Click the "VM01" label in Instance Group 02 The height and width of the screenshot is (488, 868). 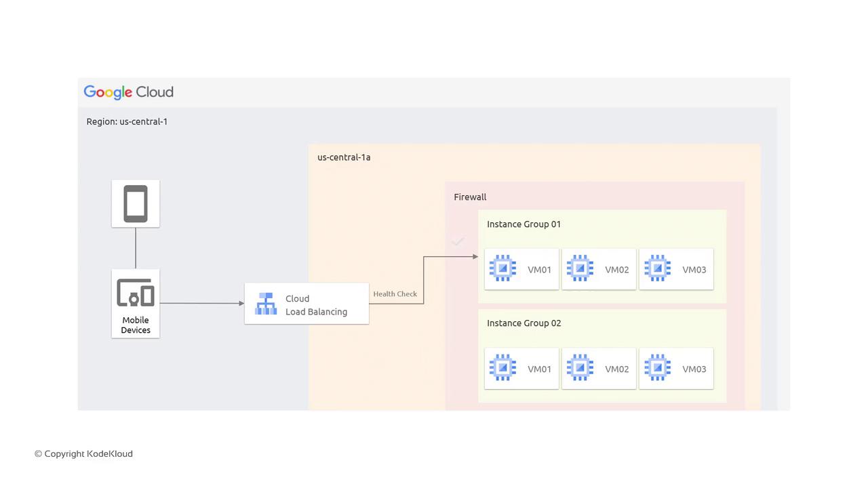click(539, 369)
